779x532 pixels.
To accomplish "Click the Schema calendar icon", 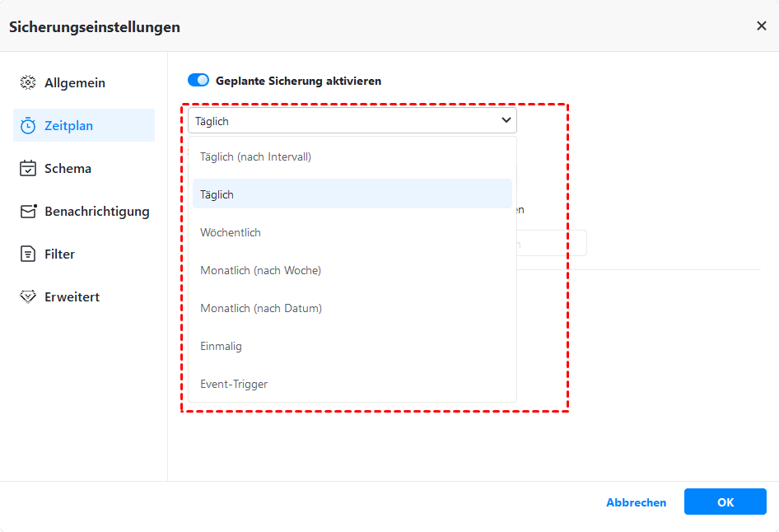I will [x=28, y=169].
